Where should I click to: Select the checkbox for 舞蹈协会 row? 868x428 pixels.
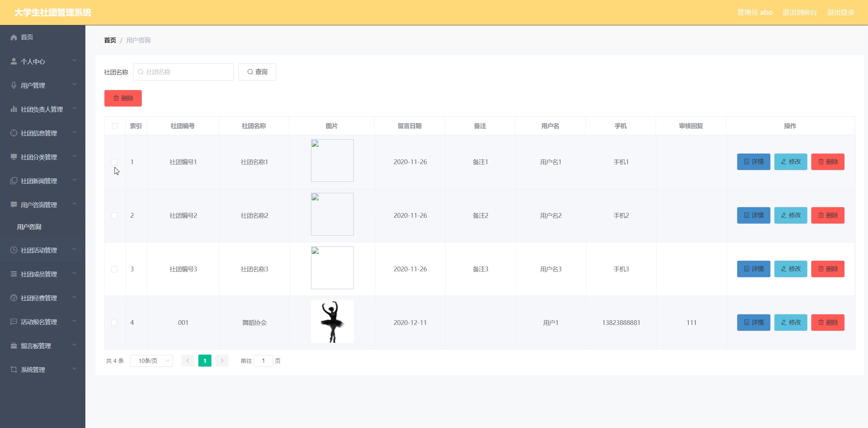[114, 323]
